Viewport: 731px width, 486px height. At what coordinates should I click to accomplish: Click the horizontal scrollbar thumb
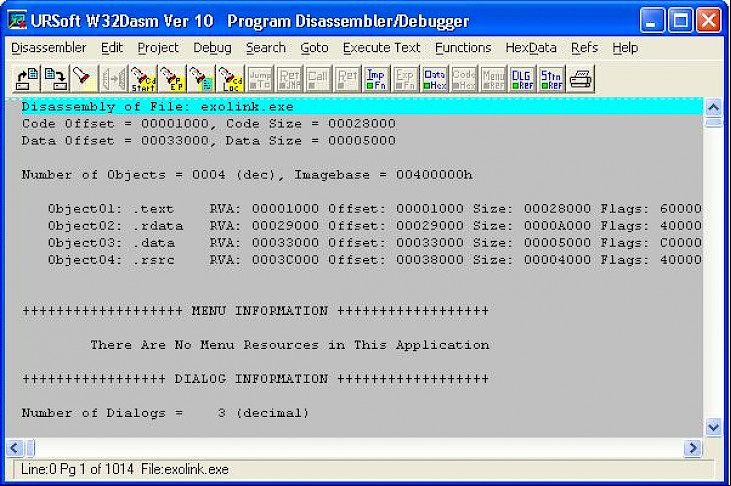[x=31, y=448]
